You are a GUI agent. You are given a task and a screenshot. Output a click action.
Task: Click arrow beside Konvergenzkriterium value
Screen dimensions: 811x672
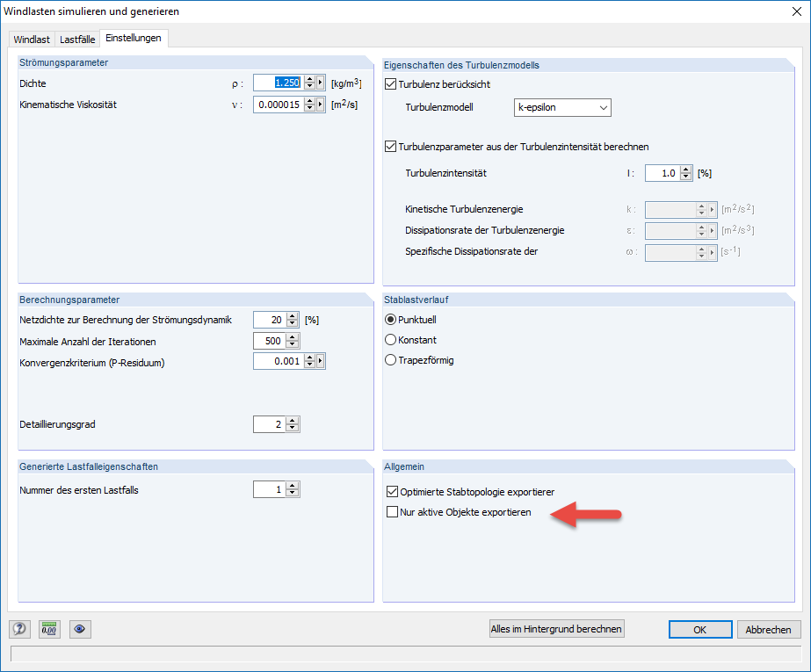coord(318,360)
